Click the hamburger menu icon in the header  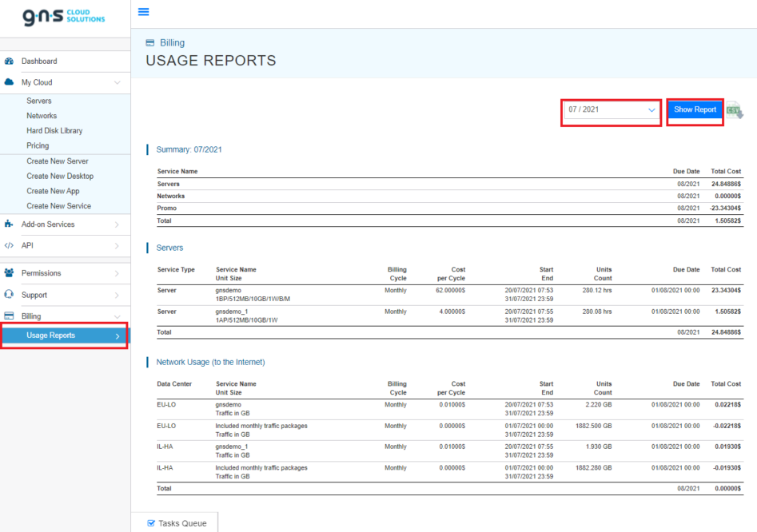[x=143, y=11]
